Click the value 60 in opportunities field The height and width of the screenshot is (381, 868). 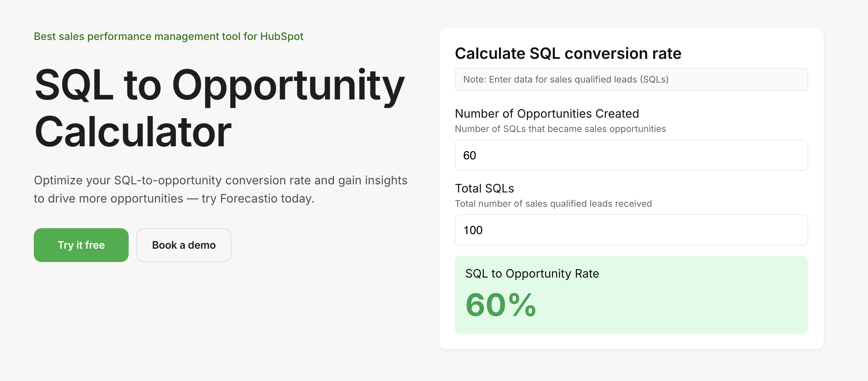[x=469, y=155]
